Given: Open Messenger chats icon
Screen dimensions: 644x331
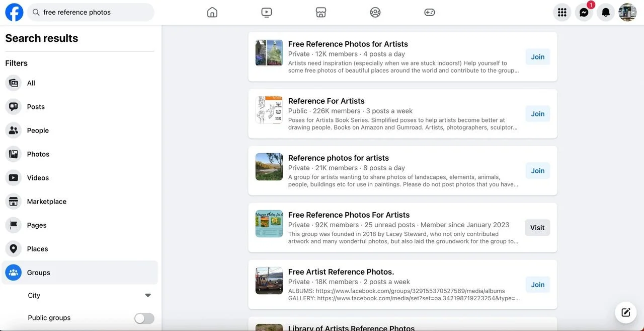Looking at the screenshot, I should point(584,13).
